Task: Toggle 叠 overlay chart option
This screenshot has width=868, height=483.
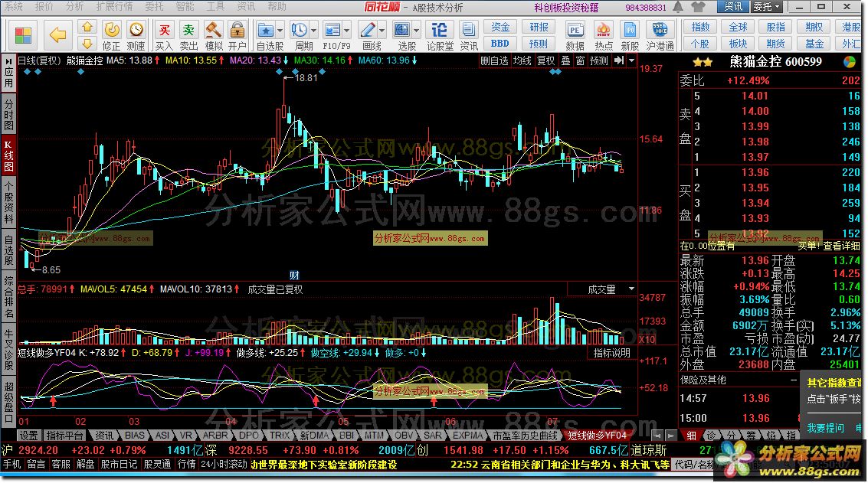Action: click(x=565, y=60)
